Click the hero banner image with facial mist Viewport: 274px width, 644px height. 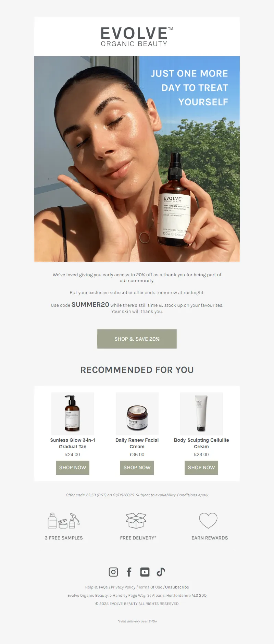pos(137,159)
